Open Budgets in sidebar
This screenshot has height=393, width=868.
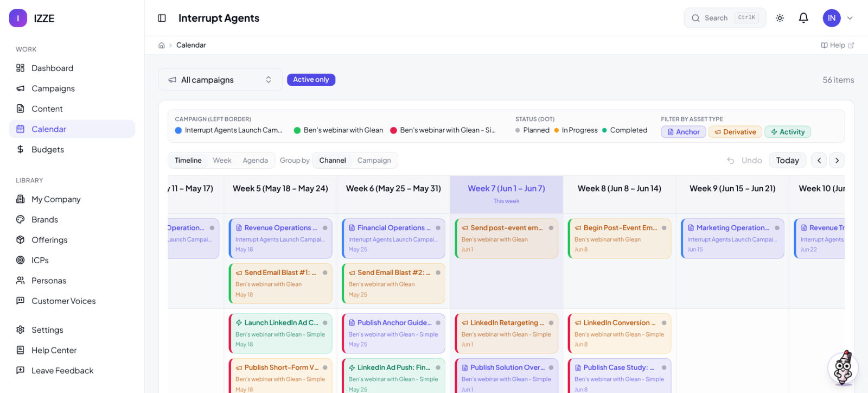pyautogui.click(x=72, y=149)
